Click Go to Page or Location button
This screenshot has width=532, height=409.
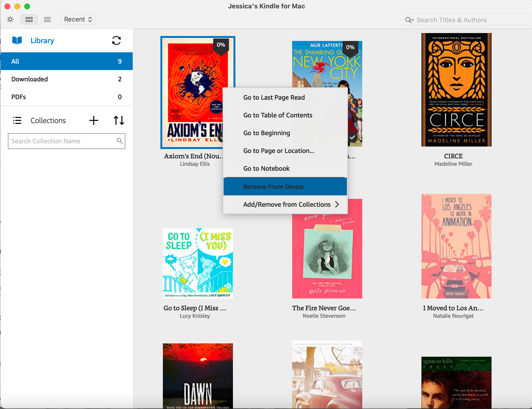click(279, 150)
